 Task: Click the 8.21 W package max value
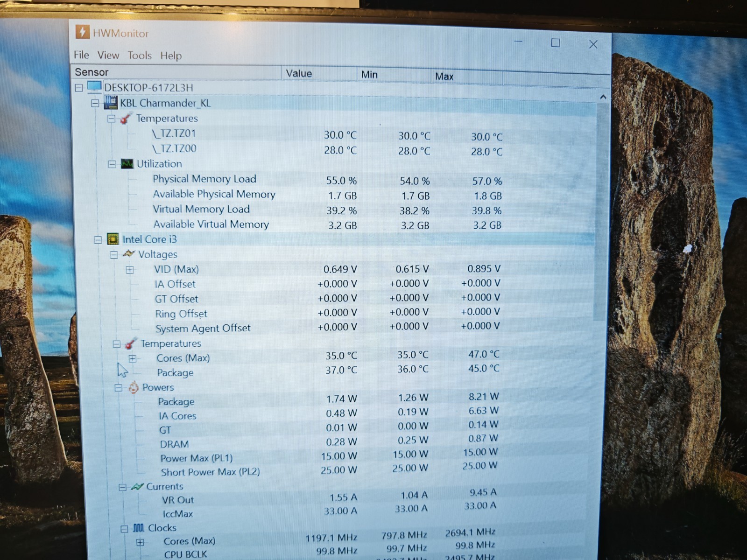(x=484, y=396)
